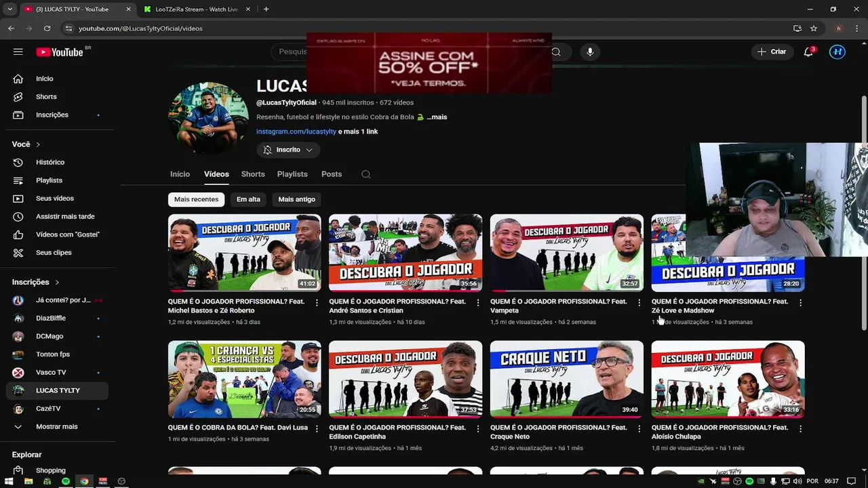Open Vasco TV subscription channel

pos(58,373)
